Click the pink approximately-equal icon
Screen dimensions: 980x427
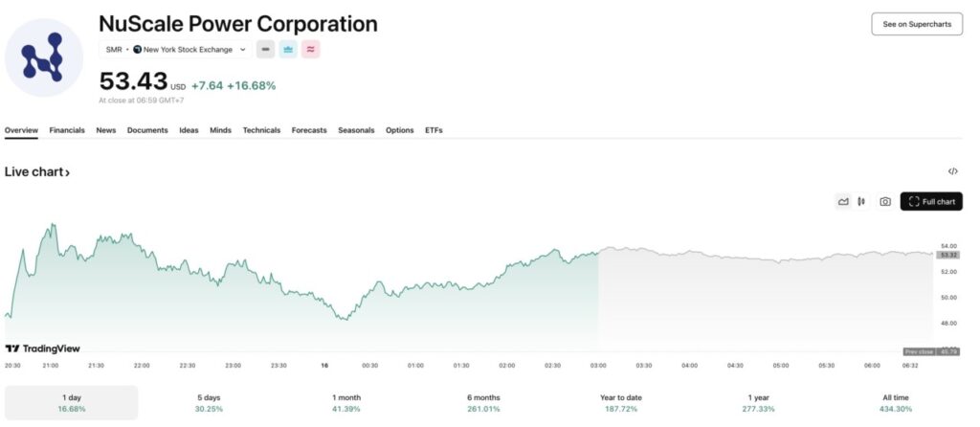pos(311,49)
